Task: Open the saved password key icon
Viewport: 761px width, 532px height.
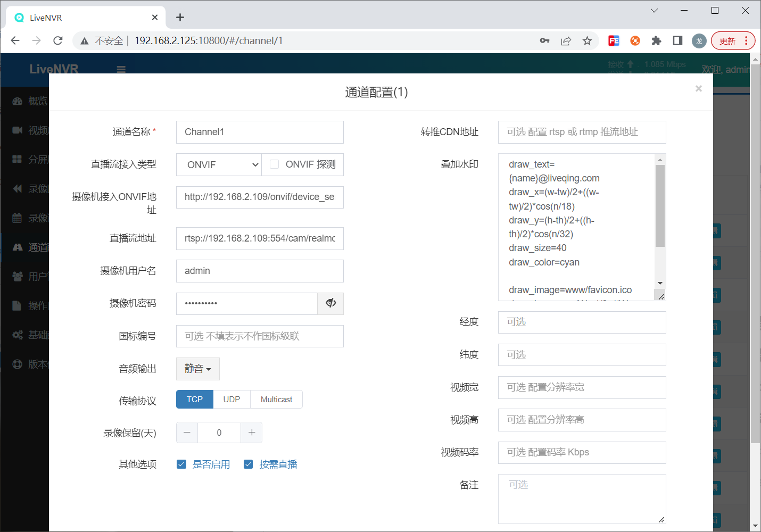Action: click(544, 40)
